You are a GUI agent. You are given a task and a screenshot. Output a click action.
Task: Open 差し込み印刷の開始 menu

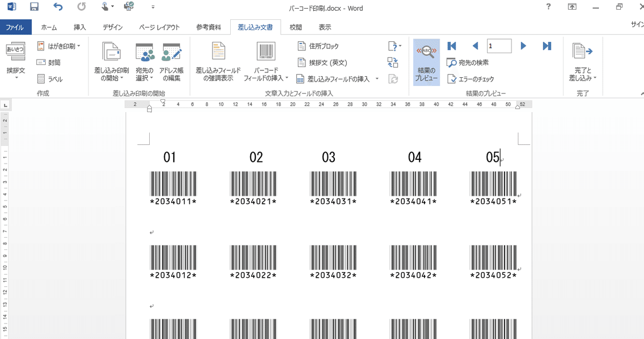point(112,62)
